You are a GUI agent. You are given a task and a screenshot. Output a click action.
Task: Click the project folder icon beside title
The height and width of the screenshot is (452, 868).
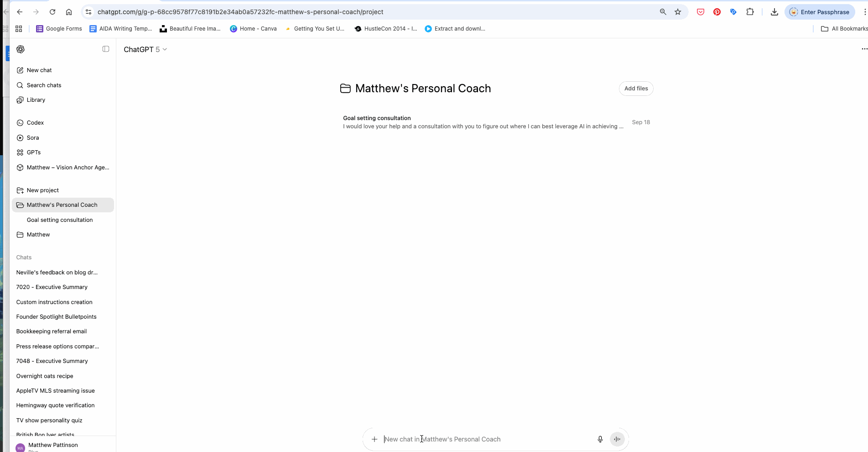[x=345, y=89]
